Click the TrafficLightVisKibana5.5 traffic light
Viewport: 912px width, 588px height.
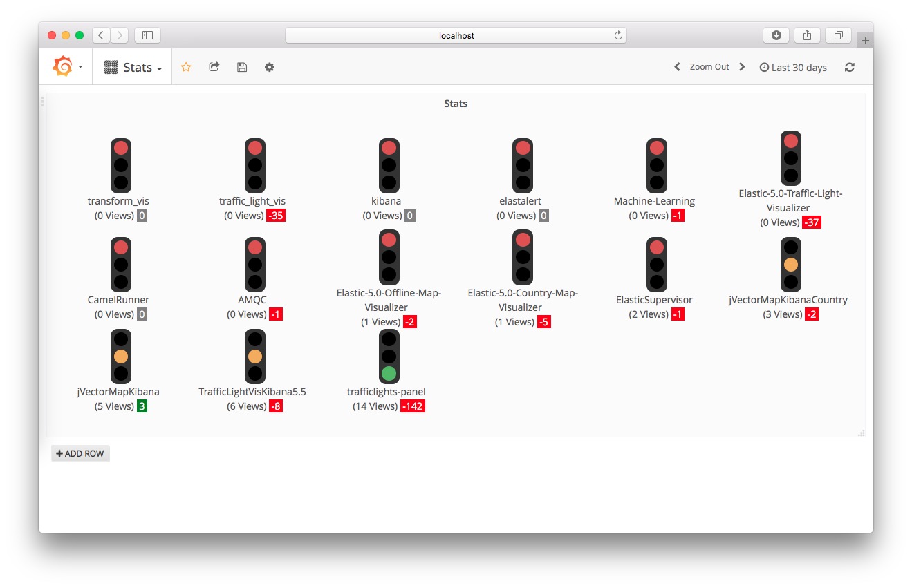[x=255, y=356]
